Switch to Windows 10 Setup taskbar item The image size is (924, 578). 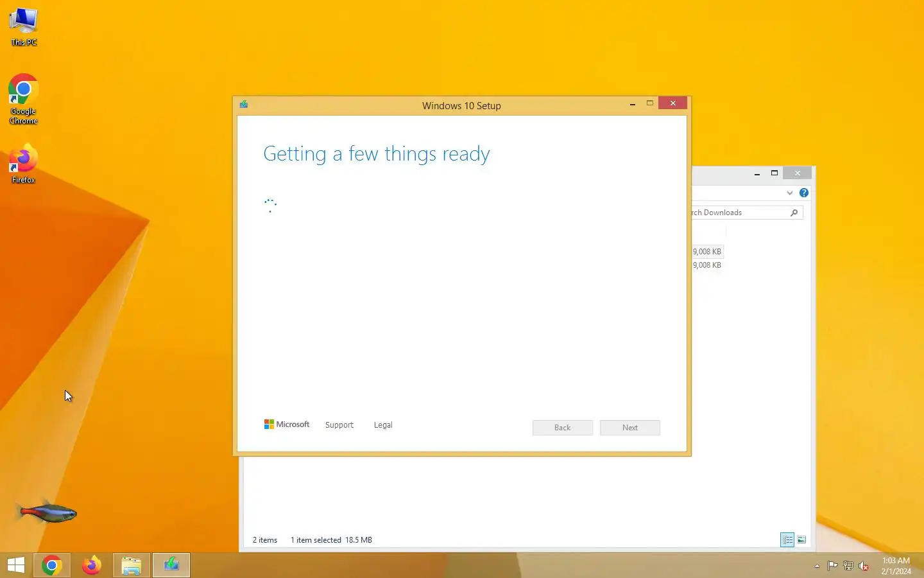coord(171,565)
